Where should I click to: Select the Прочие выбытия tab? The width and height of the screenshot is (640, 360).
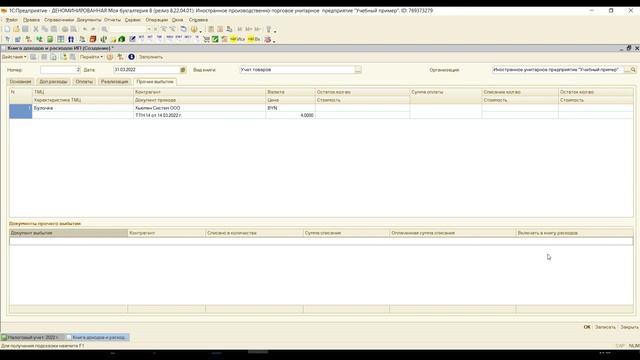[155, 82]
